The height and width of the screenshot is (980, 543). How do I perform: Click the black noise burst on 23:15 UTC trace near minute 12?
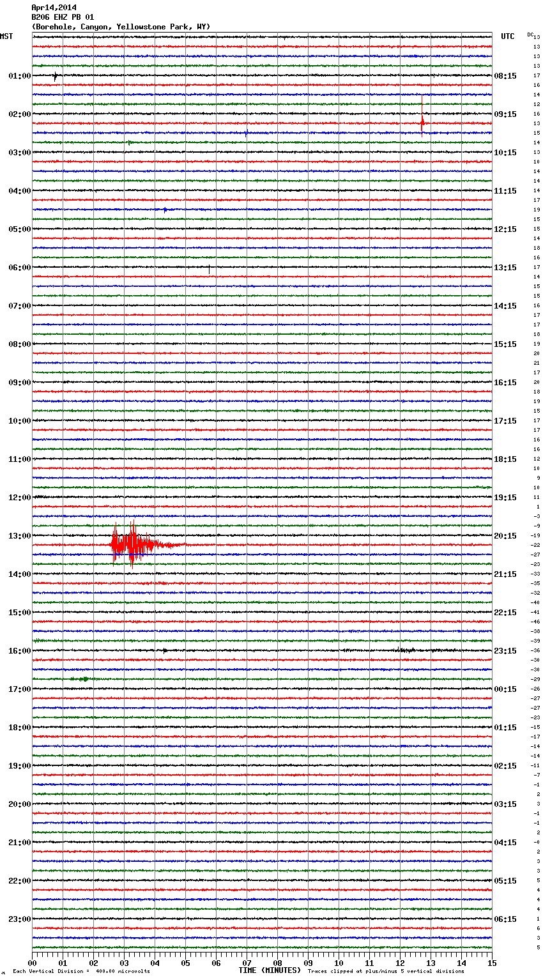406,650
